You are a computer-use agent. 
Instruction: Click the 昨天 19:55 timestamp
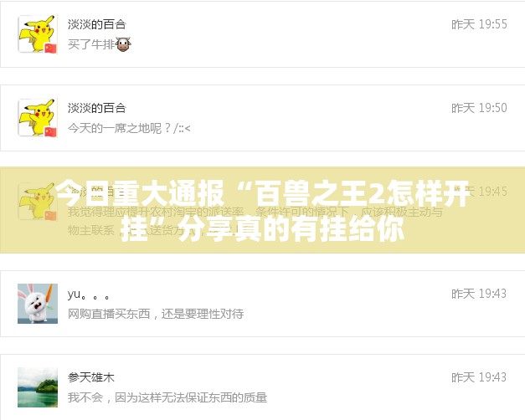click(479, 24)
